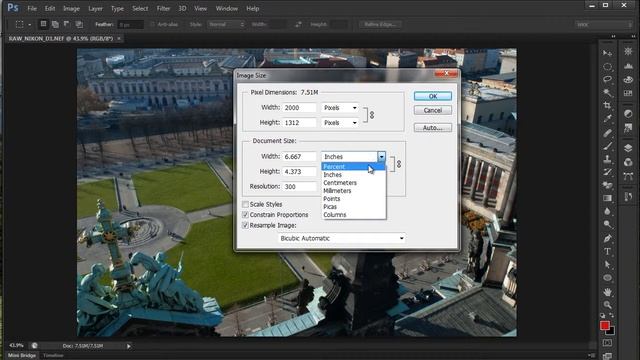Select the Path Selection tool
The image size is (640, 360).
tap(607, 264)
